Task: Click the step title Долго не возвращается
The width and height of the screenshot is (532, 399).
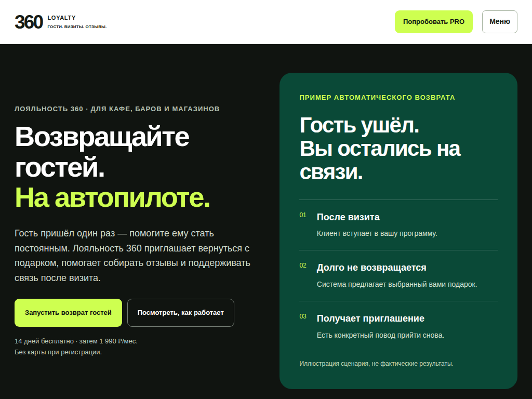Action: click(x=371, y=268)
